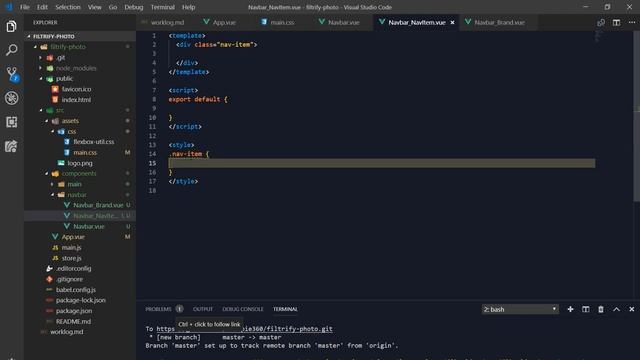
Task: Collapse the src folder
Action: point(41,110)
